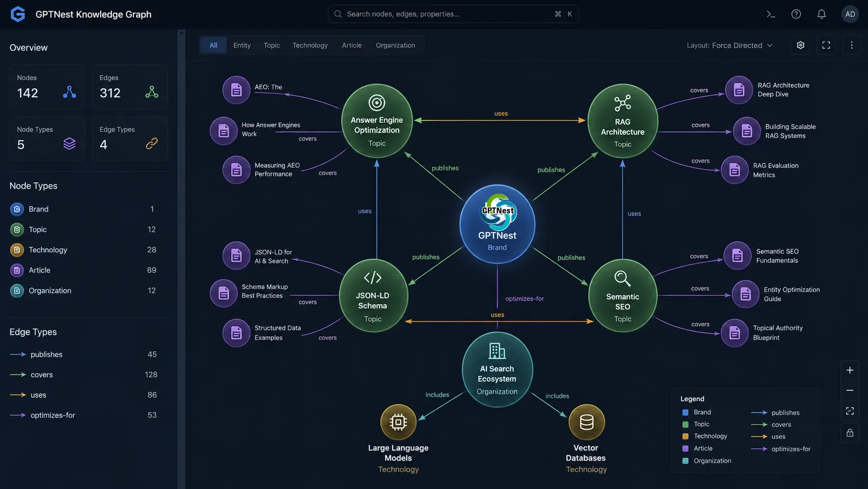This screenshot has width=868, height=489.
Task: Click optimizes-for entry in legend
Action: [x=781, y=449]
